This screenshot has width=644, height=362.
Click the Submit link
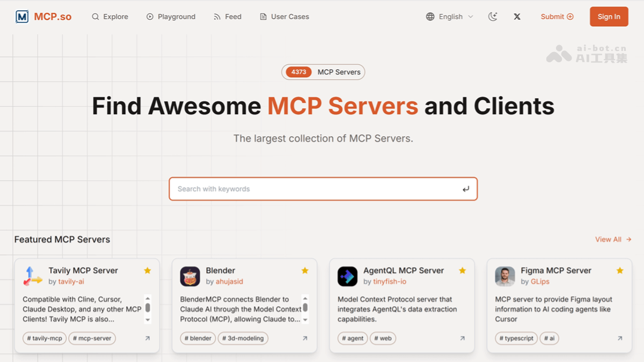pyautogui.click(x=557, y=17)
